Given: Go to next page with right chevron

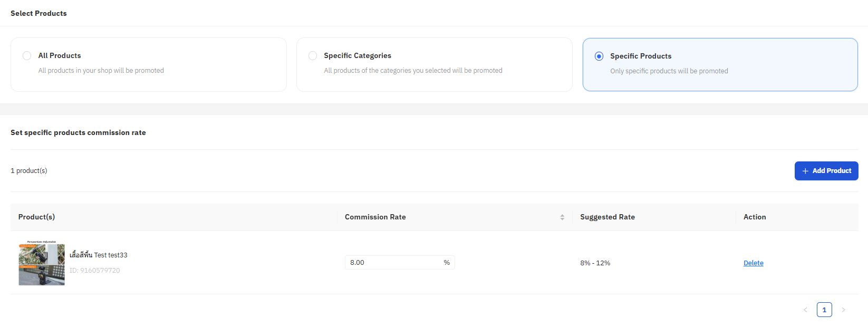Looking at the screenshot, I should tap(843, 310).
